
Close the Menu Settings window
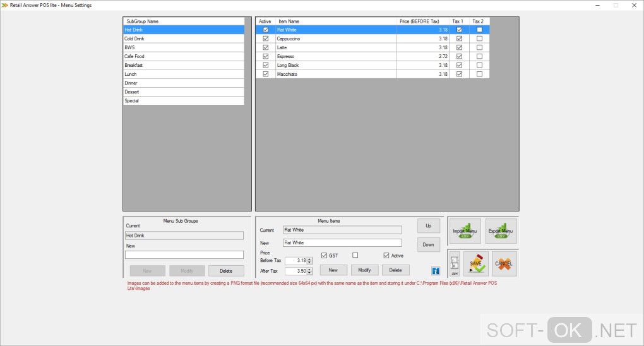(634, 5)
